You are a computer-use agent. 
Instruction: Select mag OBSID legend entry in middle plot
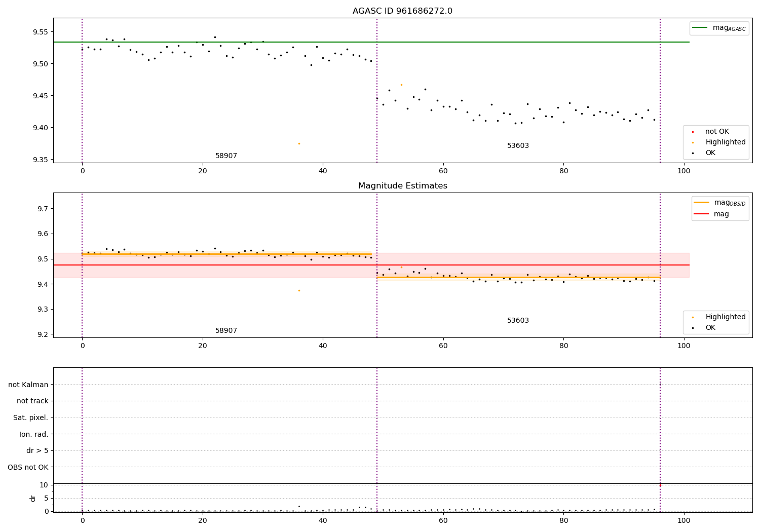tap(719, 203)
